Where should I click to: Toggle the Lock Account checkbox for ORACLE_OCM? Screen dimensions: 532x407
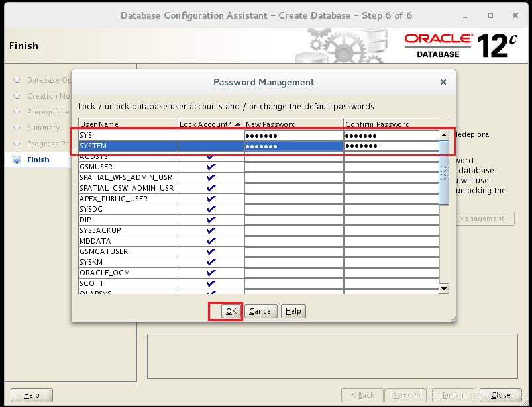[211, 272]
